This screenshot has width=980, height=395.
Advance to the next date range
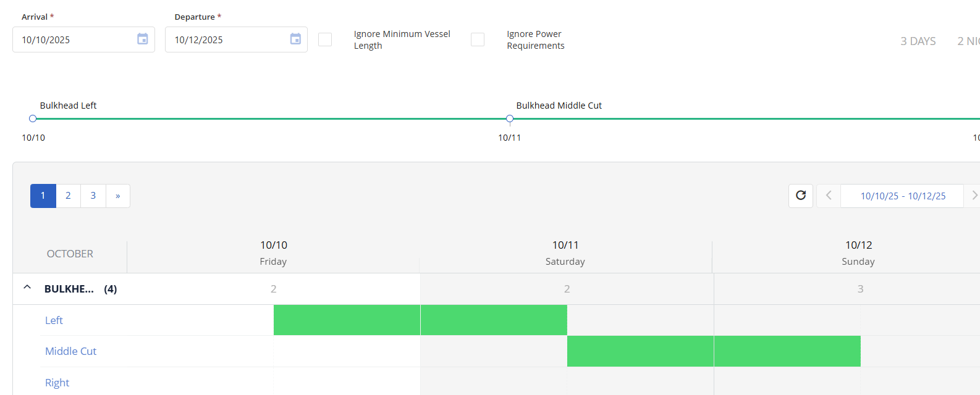[974, 196]
